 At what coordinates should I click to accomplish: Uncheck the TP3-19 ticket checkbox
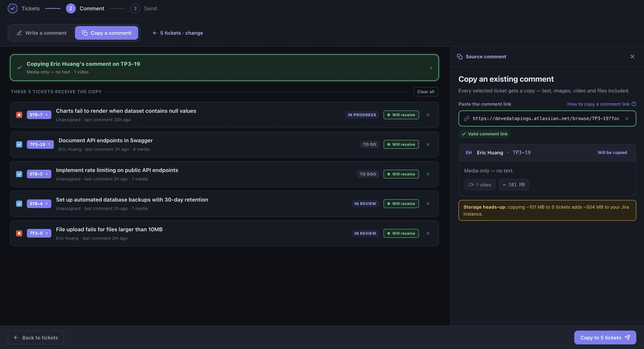[19, 144]
